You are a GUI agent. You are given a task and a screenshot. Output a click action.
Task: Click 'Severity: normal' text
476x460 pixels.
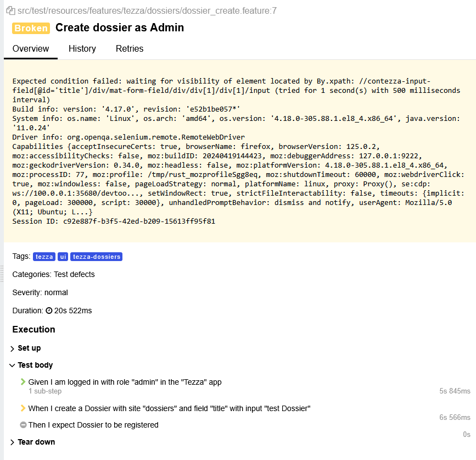(40, 292)
